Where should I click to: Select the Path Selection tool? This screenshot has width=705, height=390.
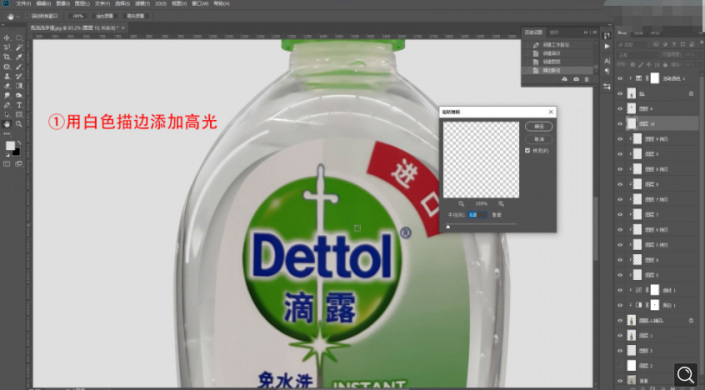point(7,115)
